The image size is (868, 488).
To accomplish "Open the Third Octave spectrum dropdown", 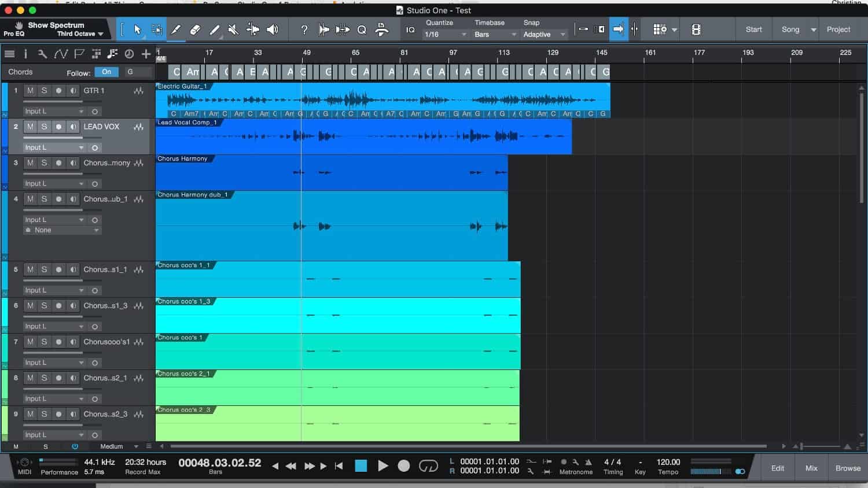I will point(80,34).
